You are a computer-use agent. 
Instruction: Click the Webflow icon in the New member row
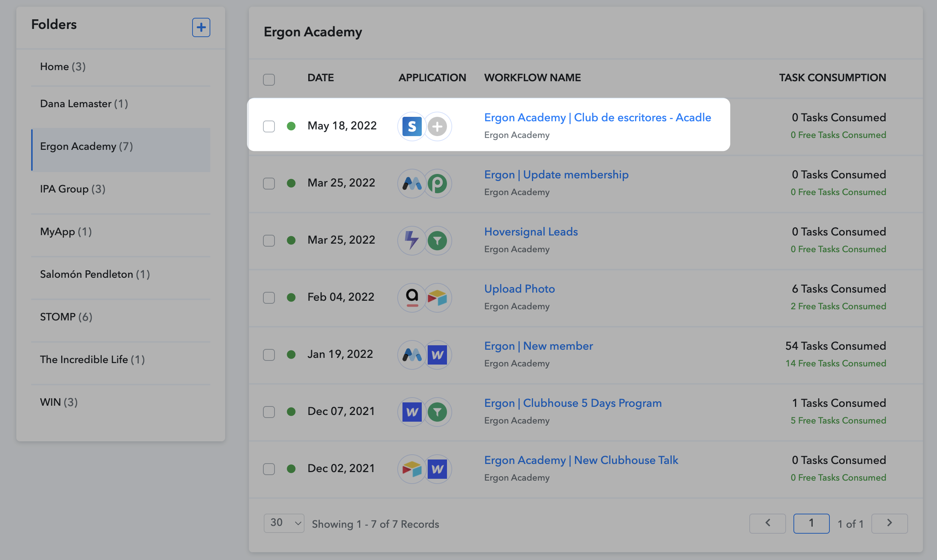[437, 355]
